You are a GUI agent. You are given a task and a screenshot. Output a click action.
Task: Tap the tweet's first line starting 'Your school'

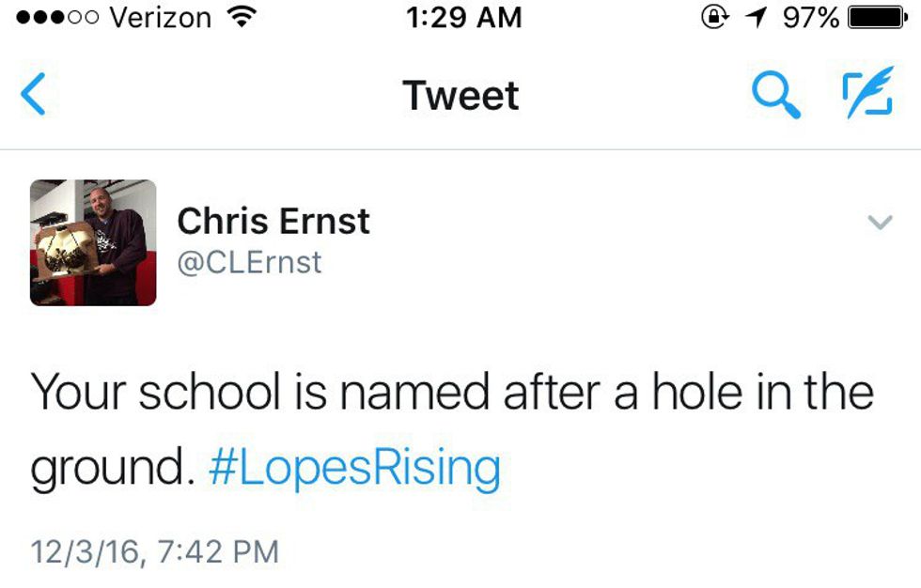pyautogui.click(x=453, y=393)
